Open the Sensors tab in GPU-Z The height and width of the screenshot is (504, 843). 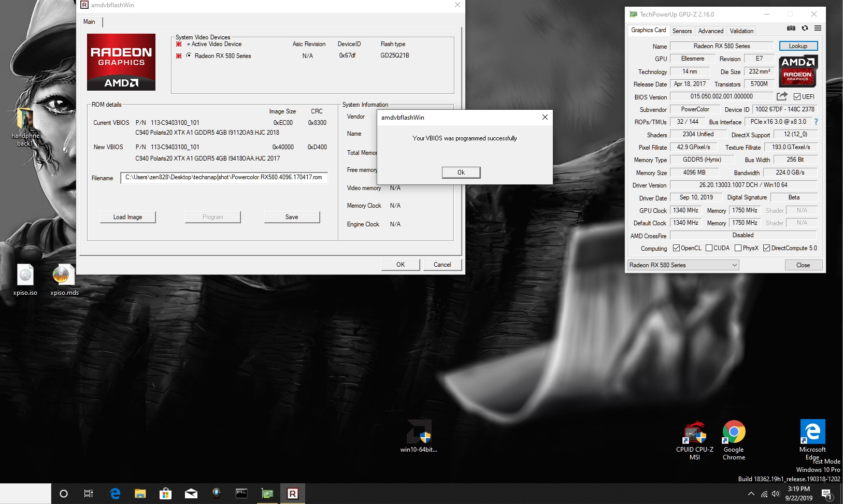click(682, 31)
